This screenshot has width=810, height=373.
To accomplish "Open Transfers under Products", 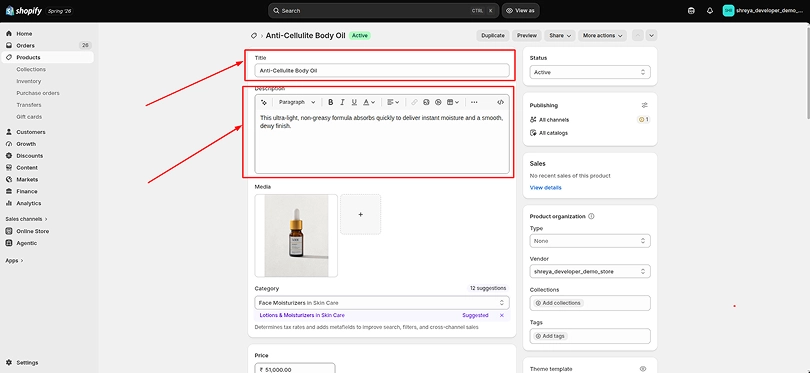I will point(29,105).
